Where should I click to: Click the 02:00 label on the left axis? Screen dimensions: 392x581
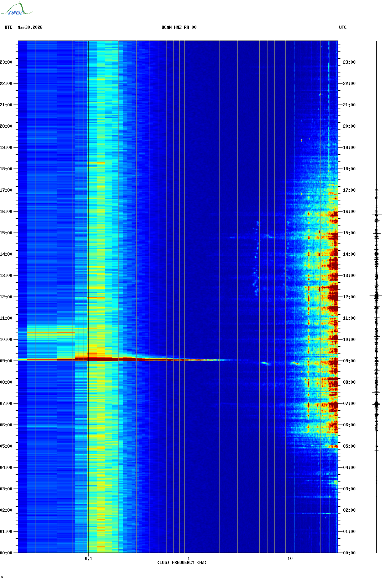coord(6,510)
